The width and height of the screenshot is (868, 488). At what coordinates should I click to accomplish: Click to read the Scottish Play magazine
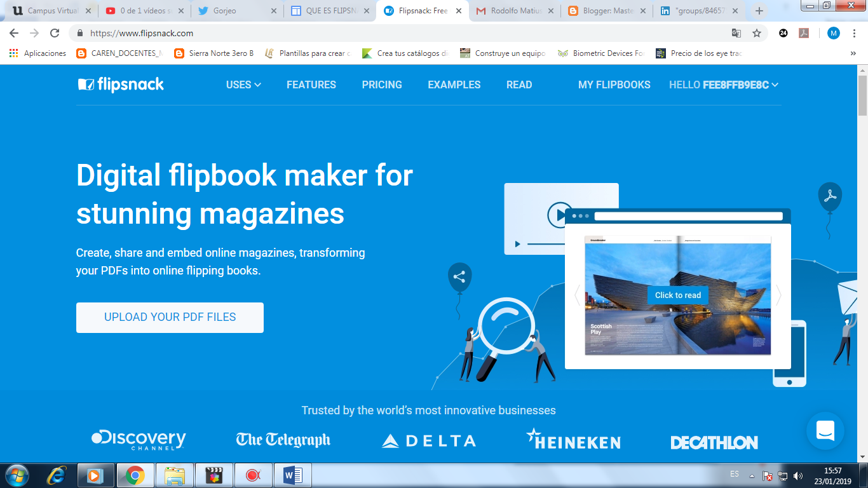coord(677,295)
